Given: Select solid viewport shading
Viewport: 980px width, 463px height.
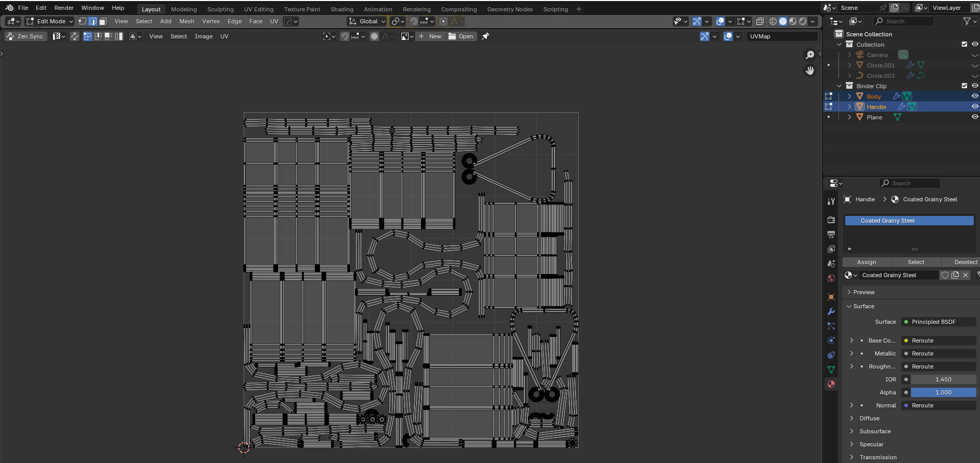Looking at the screenshot, I should coord(783,21).
